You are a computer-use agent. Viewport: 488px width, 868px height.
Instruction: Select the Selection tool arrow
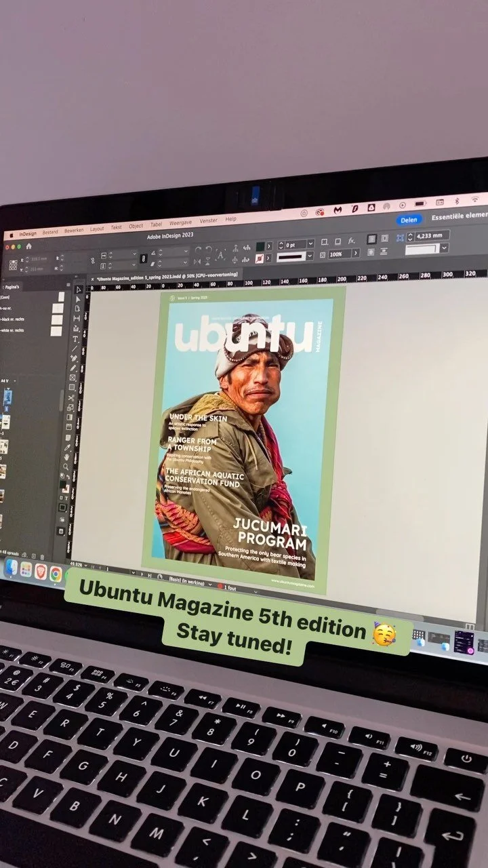79,290
